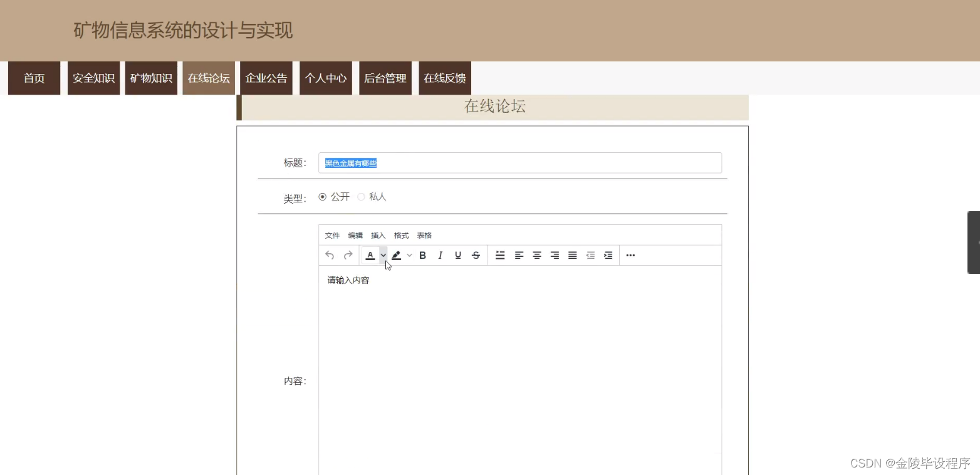Open the 后台管理 page

384,78
